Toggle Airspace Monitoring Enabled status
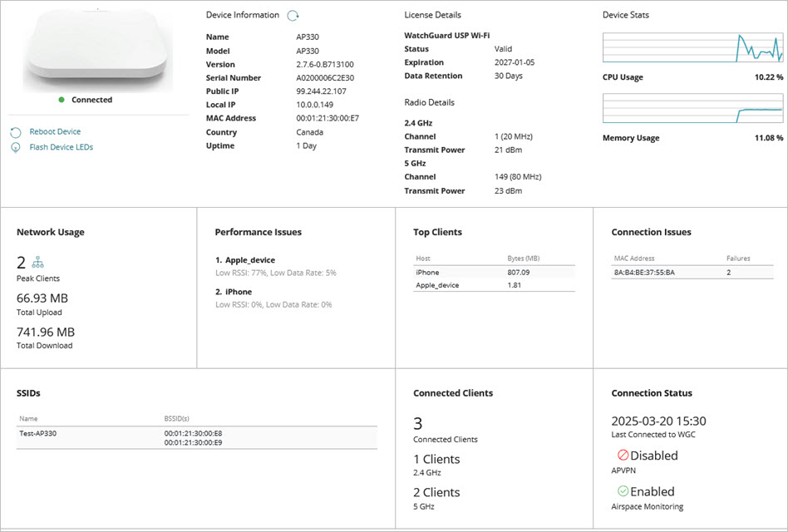This screenshot has height=532, width=788. (650, 491)
